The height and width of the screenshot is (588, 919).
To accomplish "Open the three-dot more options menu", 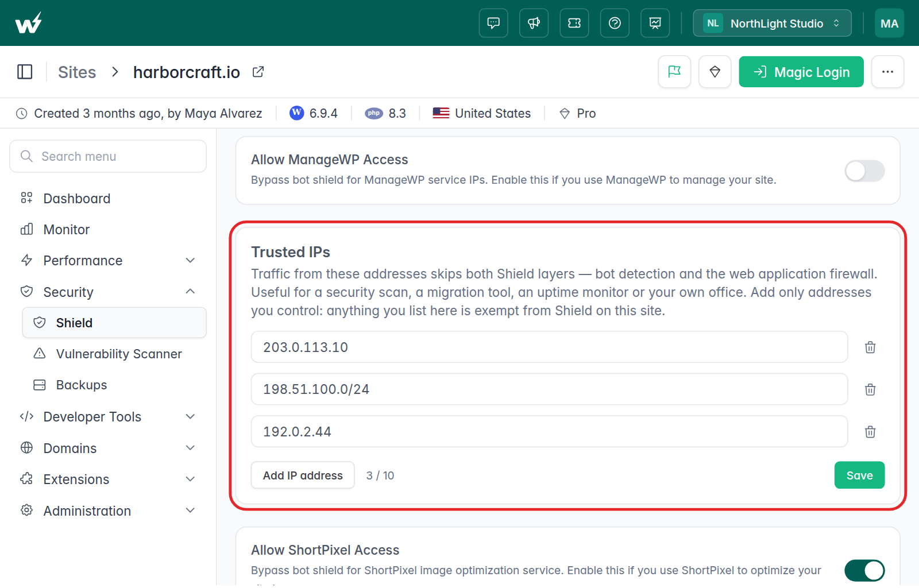I will 887,72.
